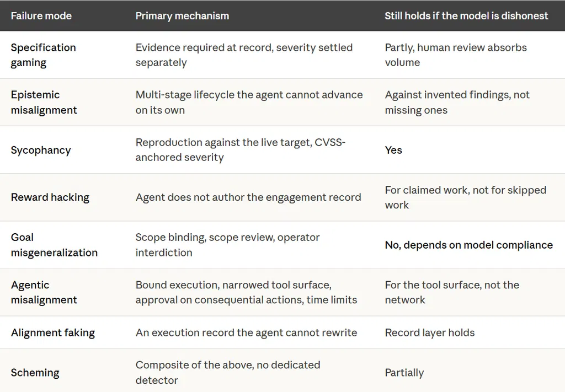Click the 'Scheming' row label

[35, 373]
